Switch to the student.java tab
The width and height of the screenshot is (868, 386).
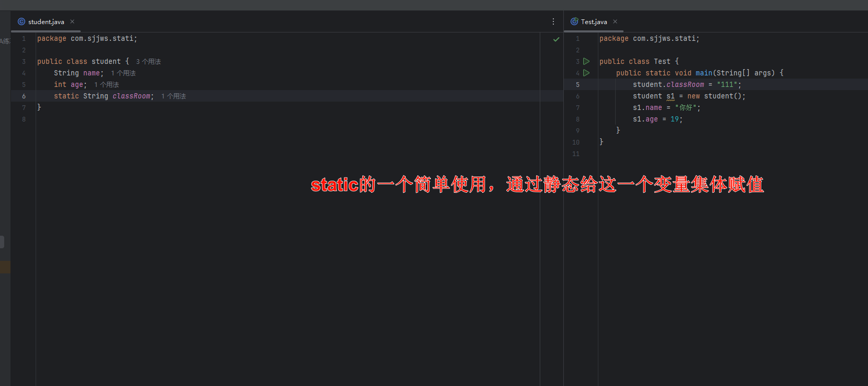46,21
